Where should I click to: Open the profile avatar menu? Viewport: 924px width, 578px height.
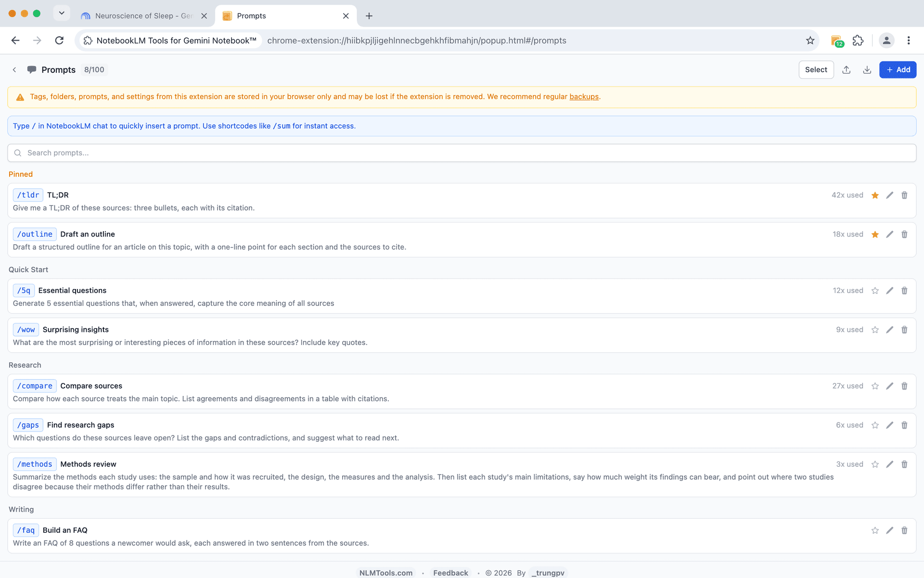click(886, 40)
